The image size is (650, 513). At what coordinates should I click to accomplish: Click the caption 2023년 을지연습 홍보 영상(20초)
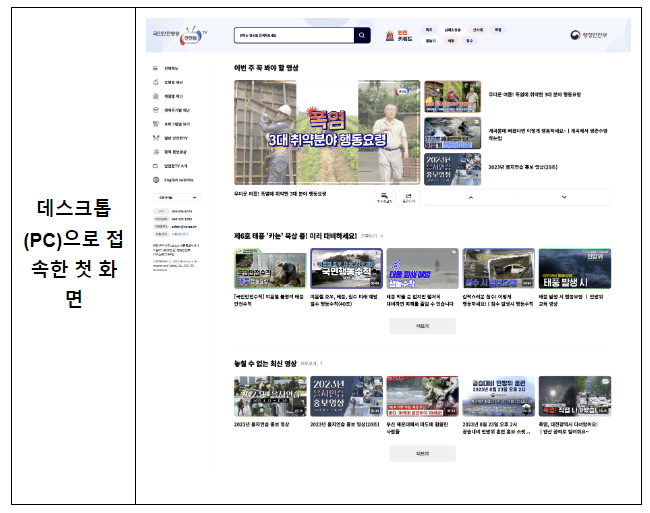pos(344,424)
